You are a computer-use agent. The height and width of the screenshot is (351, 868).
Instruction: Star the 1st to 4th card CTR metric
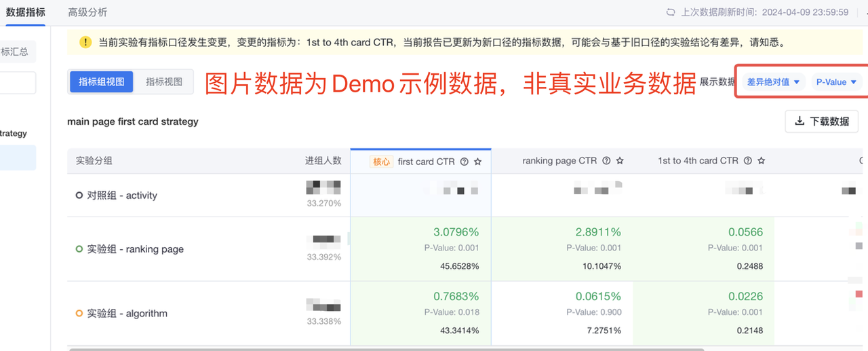pyautogui.click(x=761, y=161)
